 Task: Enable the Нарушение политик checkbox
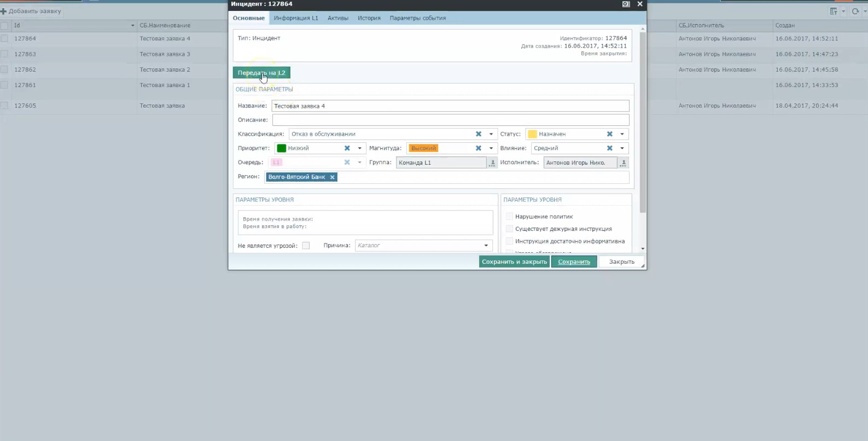pos(509,217)
